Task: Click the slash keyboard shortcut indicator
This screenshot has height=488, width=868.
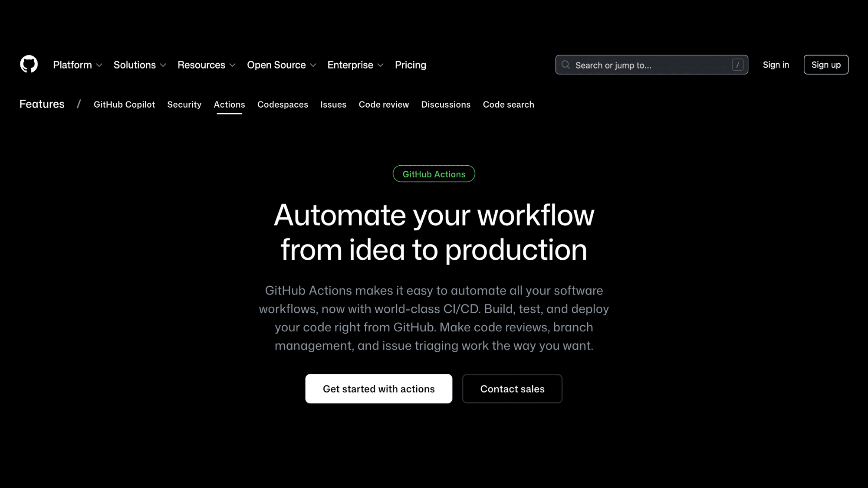Action: pos(738,65)
